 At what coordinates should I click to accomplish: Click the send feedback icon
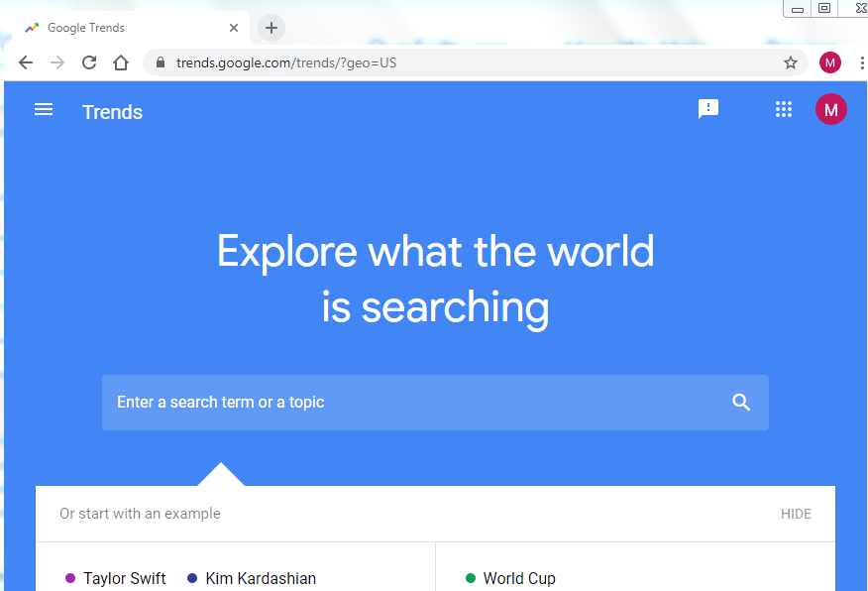pyautogui.click(x=707, y=110)
